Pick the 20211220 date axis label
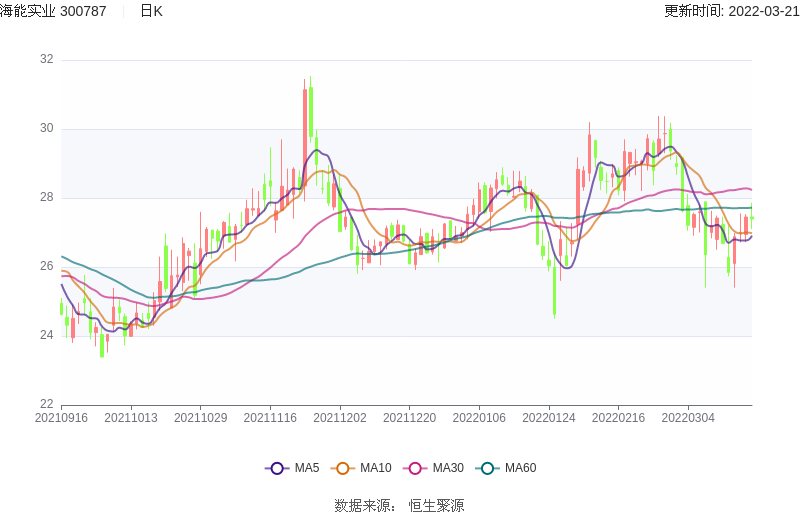800x517 pixels. 409,418
